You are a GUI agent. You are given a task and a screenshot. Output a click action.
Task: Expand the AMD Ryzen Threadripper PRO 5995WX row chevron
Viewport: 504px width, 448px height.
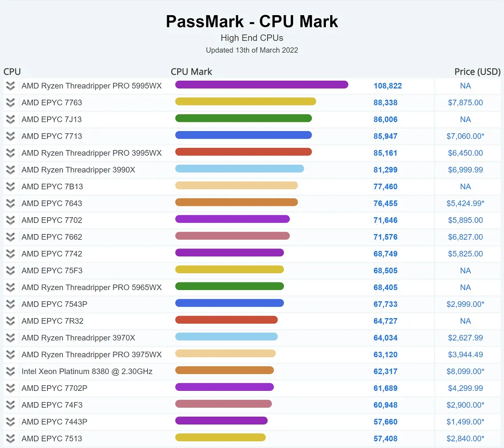(10, 86)
